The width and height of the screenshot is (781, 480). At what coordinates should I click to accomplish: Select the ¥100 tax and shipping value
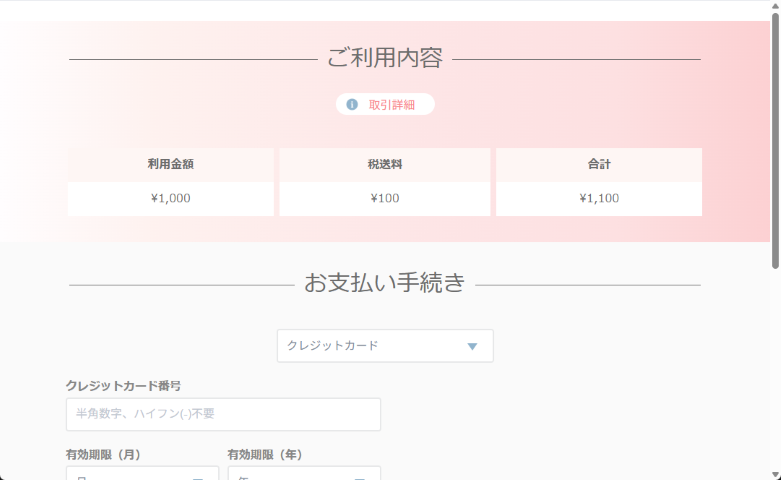(385, 198)
